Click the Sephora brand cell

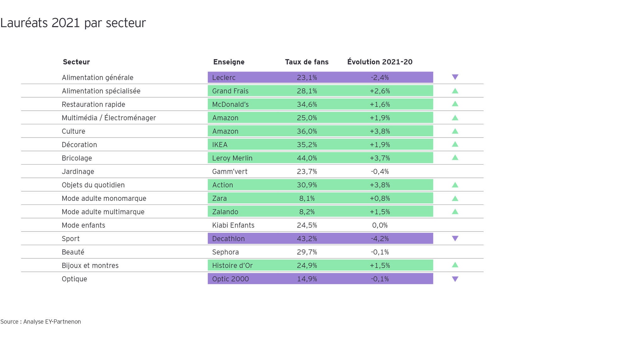[x=225, y=252]
